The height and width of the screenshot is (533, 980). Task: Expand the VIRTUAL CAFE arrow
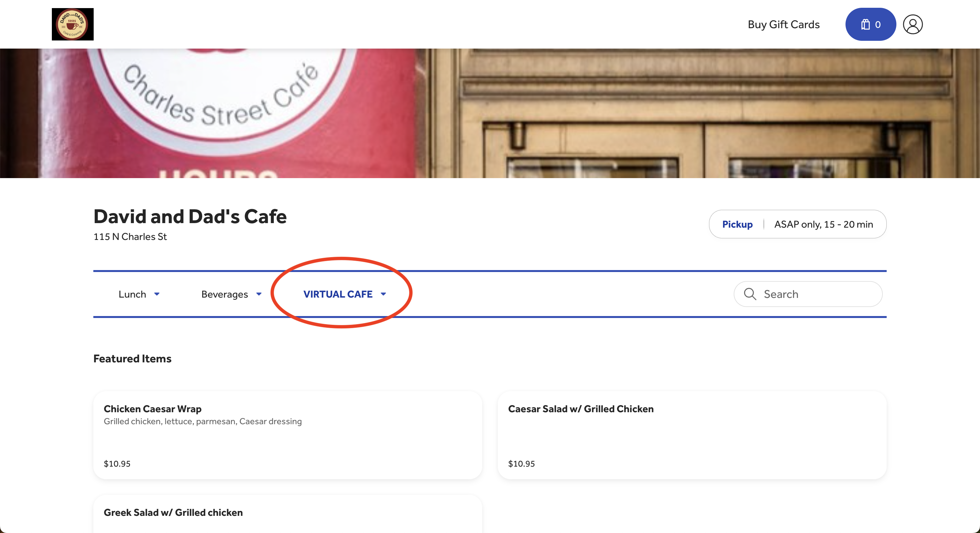[383, 294]
